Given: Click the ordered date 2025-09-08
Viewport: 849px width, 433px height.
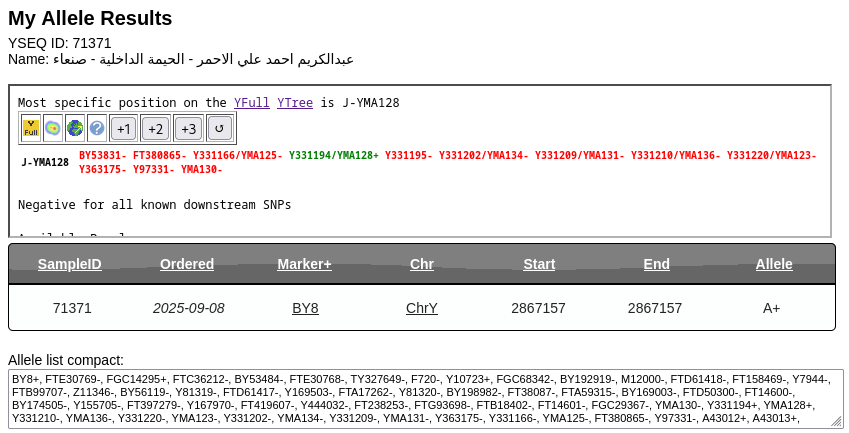Looking at the screenshot, I should (188, 308).
